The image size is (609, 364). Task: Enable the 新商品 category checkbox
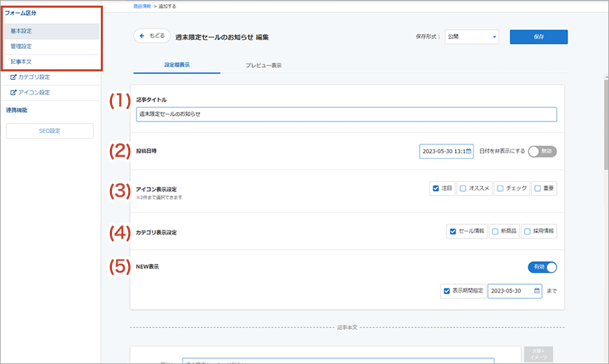coord(496,232)
